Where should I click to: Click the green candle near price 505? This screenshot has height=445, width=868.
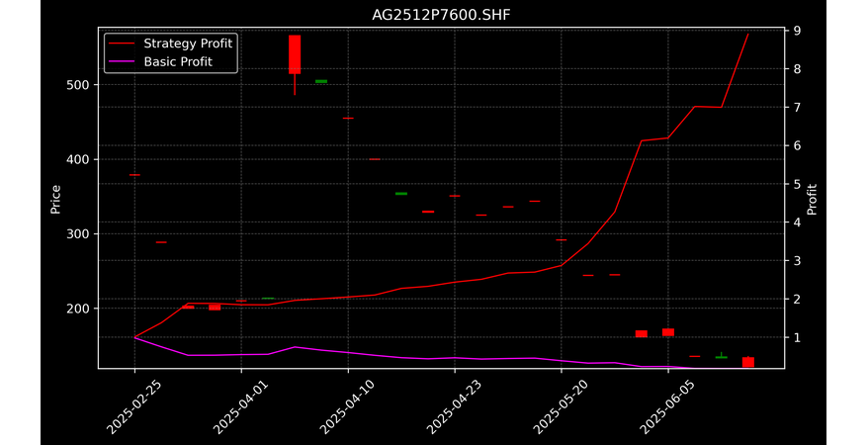point(321,81)
